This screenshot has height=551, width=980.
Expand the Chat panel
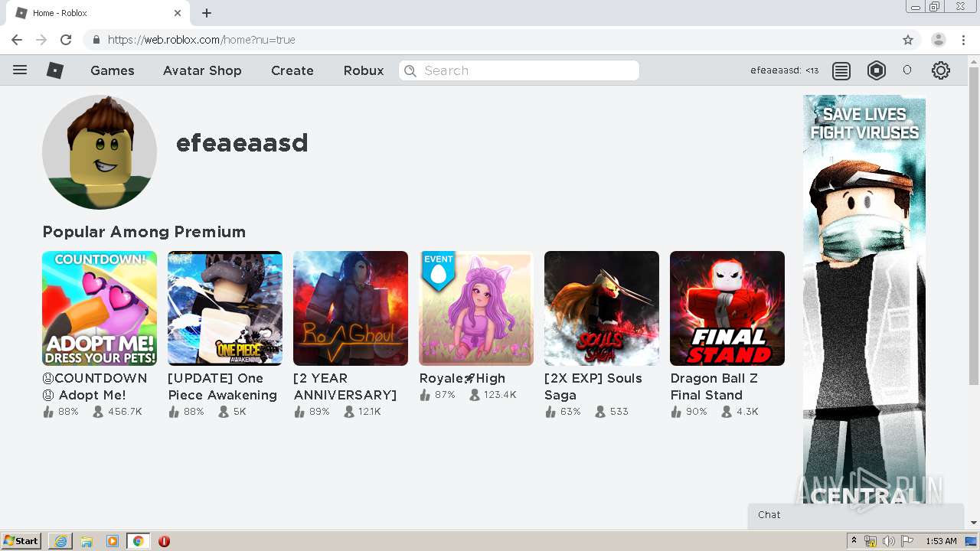coord(855,515)
